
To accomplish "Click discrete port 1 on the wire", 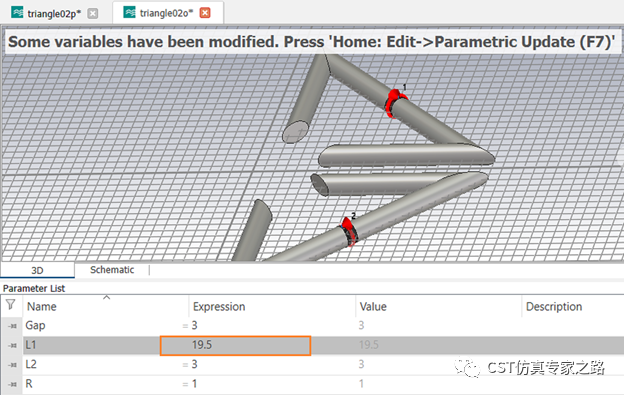I will pos(395,103).
